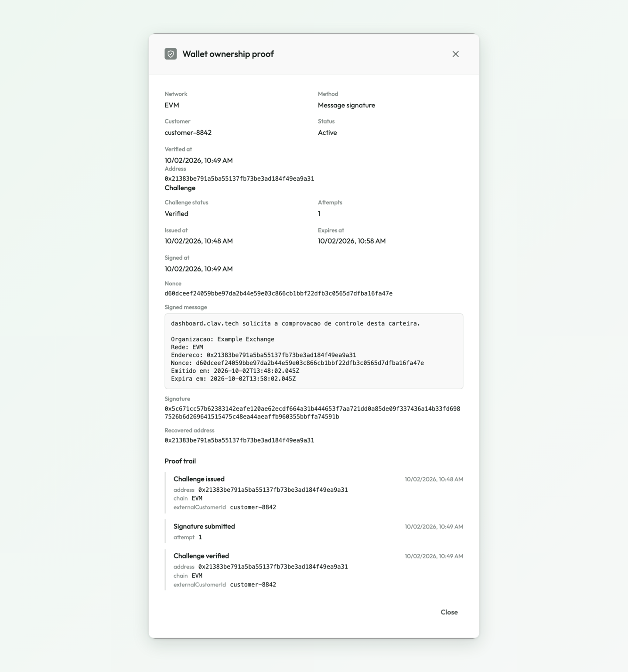The width and height of the screenshot is (628, 672).
Task: Click the wallet address under the Address label
Action: coord(239,178)
